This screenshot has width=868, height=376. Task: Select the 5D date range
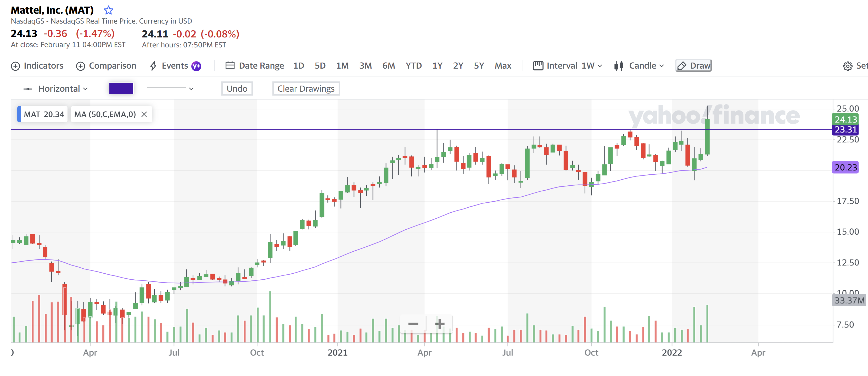pos(320,66)
